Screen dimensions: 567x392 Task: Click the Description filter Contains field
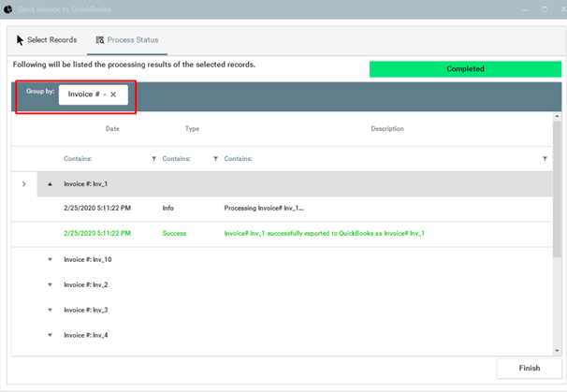[374, 159]
